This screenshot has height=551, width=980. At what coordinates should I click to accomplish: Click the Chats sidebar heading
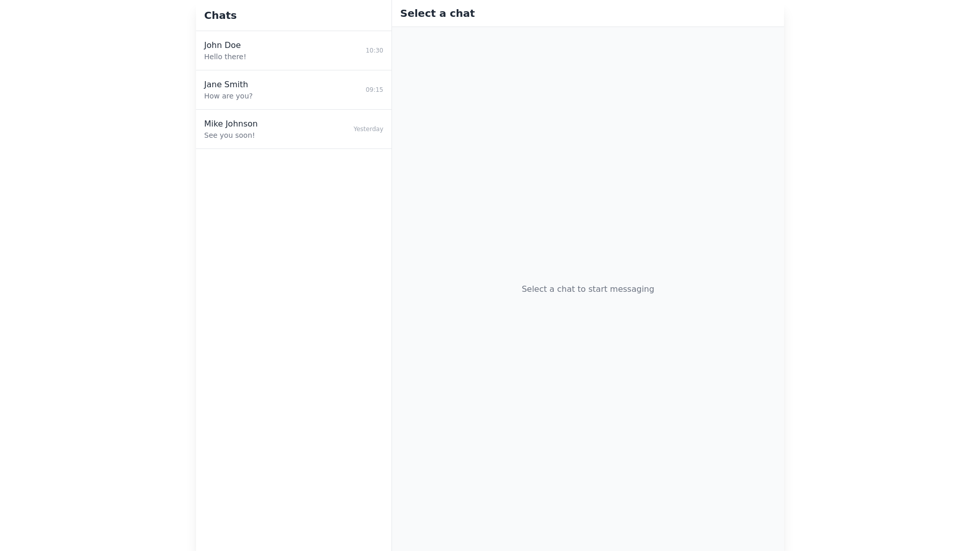(220, 15)
